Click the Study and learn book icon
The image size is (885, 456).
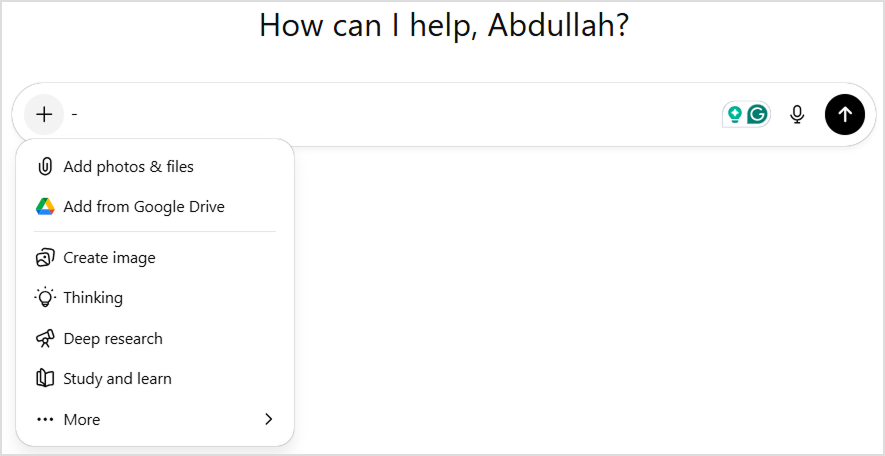(45, 379)
